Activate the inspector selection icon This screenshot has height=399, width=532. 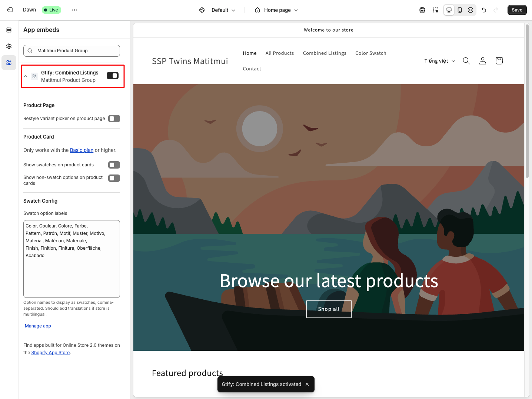tap(436, 10)
